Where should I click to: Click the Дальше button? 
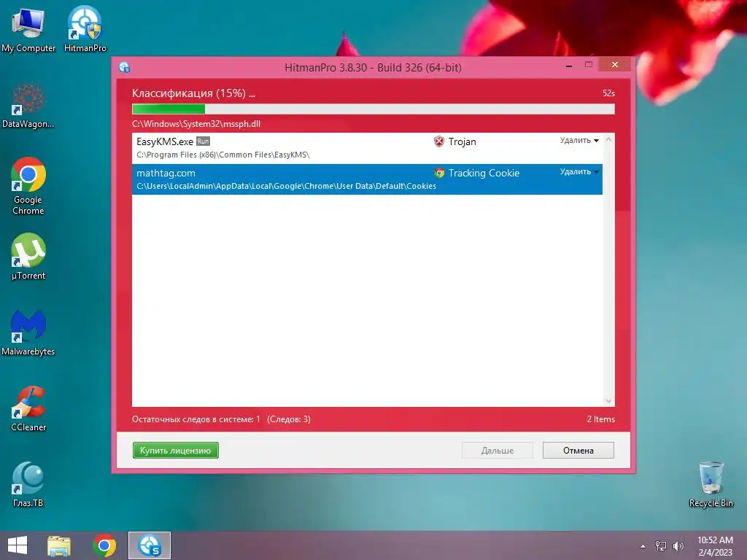[x=498, y=451]
